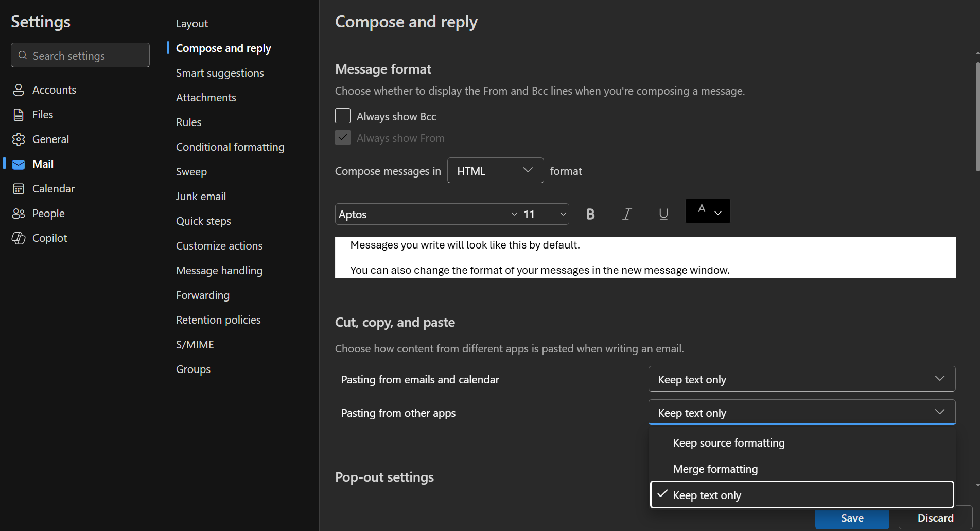Screen dimensions: 980x531
Task: Open the Copilot settings section
Action: (49, 238)
